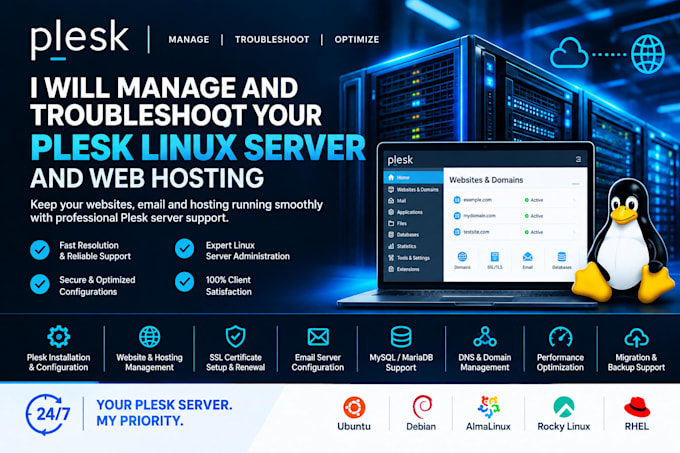The height and width of the screenshot is (453, 680).
Task: Click the checkmark beside Fast Resolution & Reliable Support
Action: [40, 250]
